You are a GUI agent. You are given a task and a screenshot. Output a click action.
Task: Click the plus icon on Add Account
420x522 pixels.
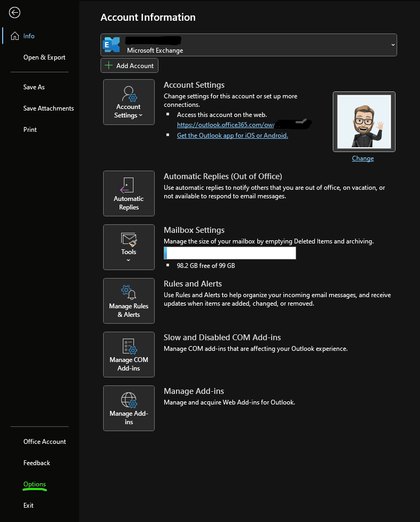pyautogui.click(x=108, y=65)
